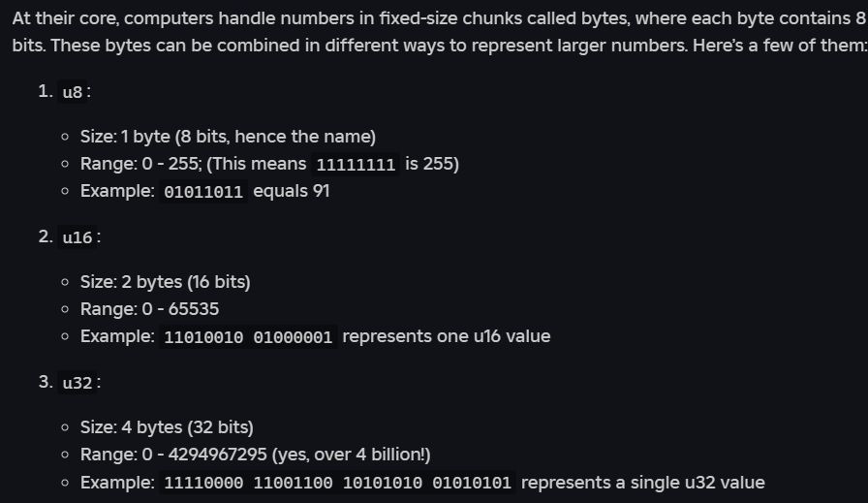Click "represents a single u32 value" text
This screenshot has width=868, height=503.
[x=642, y=482]
